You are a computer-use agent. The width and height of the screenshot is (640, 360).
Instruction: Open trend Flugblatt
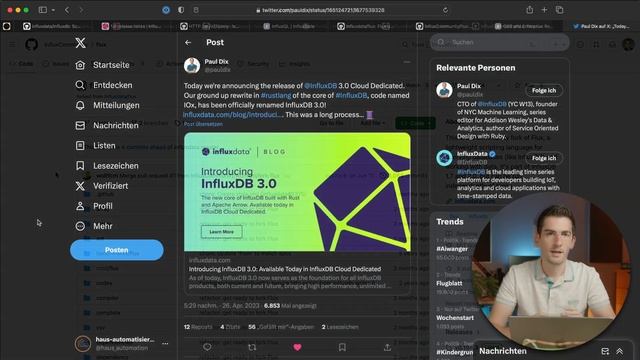pos(449,283)
